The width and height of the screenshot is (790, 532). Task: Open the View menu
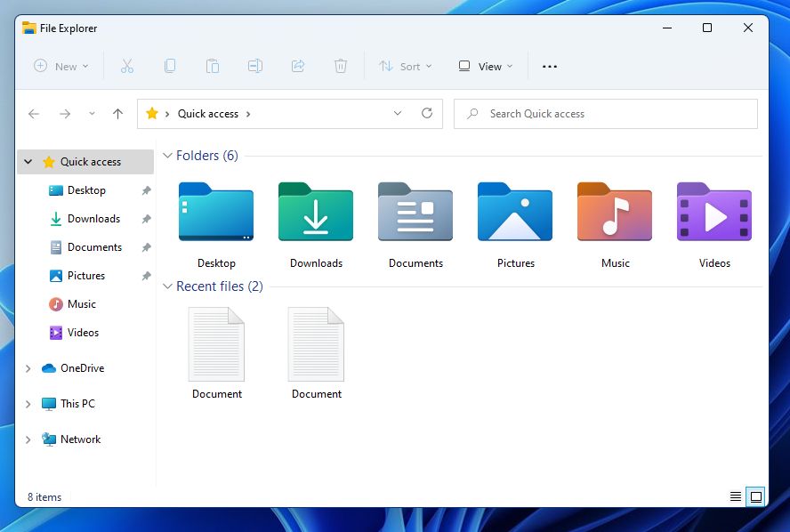click(x=484, y=66)
